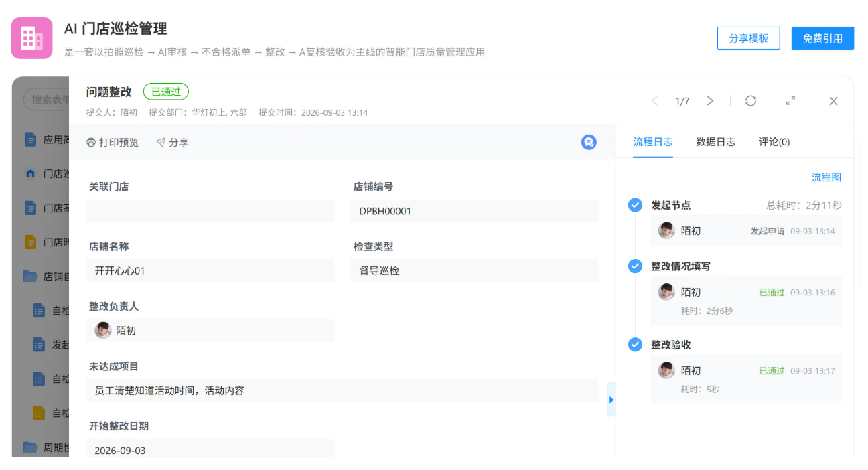This screenshot has height=470, width=868.
Task: Open print preview with the printer icon
Action: 91,143
